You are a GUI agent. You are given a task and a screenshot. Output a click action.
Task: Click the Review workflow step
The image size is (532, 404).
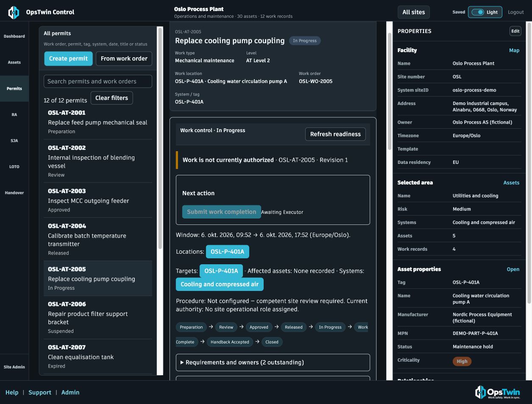point(226,327)
